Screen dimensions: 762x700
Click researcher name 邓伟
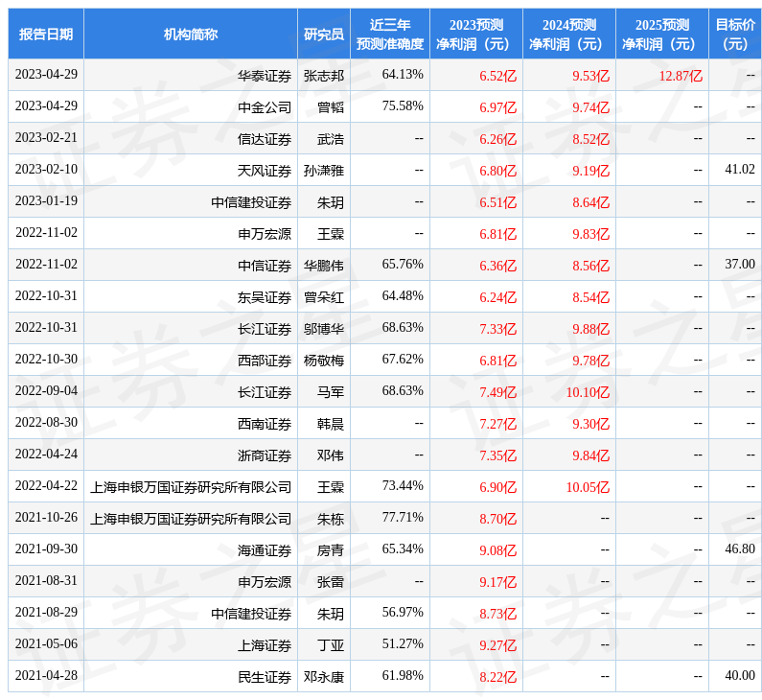pos(331,455)
